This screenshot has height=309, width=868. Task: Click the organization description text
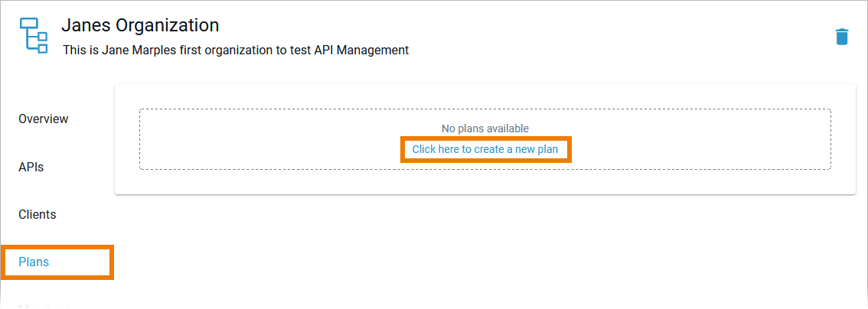236,50
